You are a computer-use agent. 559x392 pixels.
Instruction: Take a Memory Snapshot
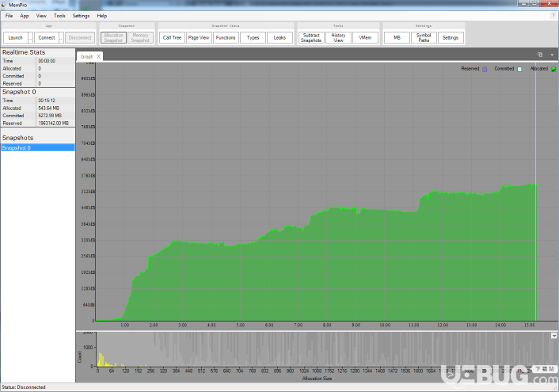tap(140, 37)
